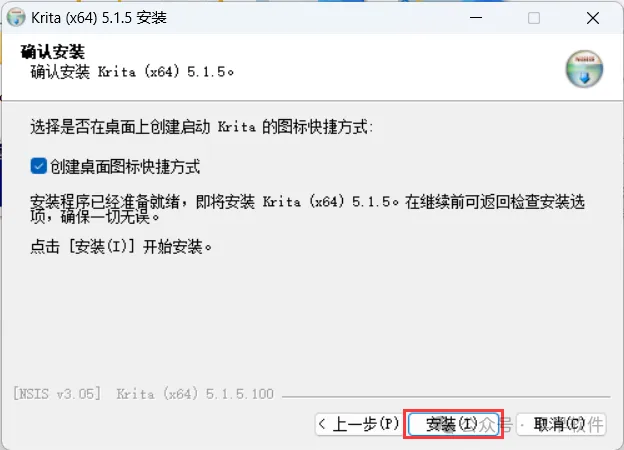The height and width of the screenshot is (450, 624).
Task: Click the NSIS globe logo in header
Action: coord(584,69)
